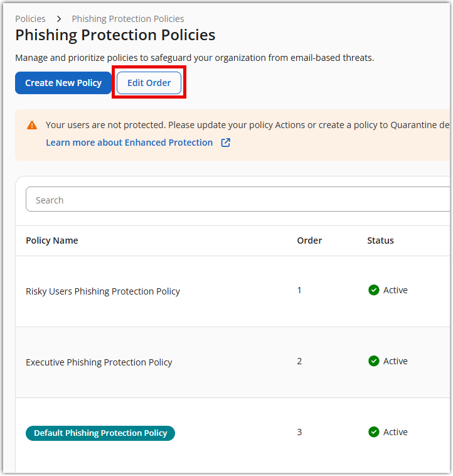Click the green check icon for Default policy
Screen dimensions: 453x476
click(374, 432)
